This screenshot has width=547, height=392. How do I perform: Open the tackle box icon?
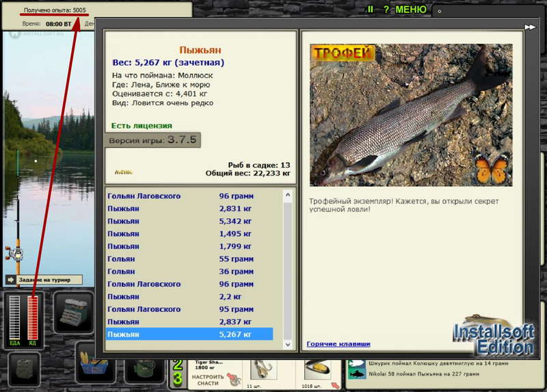[73, 313]
